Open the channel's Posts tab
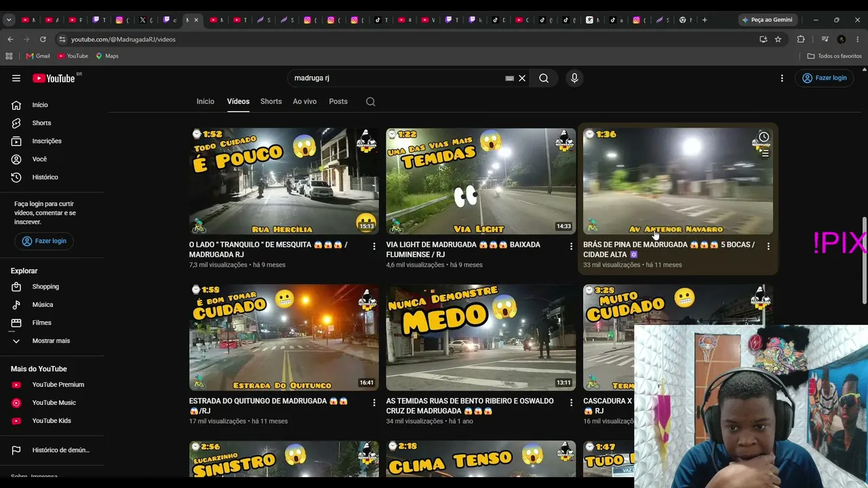The image size is (868, 488). (338, 102)
